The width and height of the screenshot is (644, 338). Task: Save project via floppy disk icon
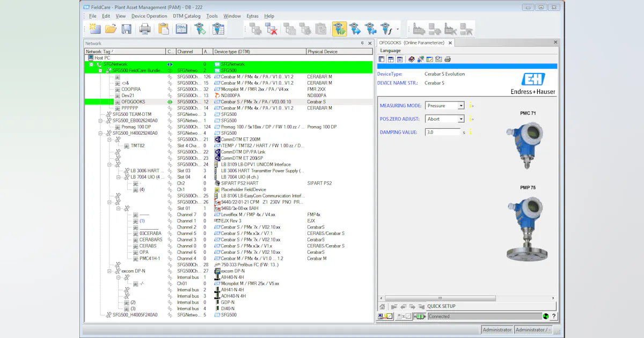click(127, 29)
